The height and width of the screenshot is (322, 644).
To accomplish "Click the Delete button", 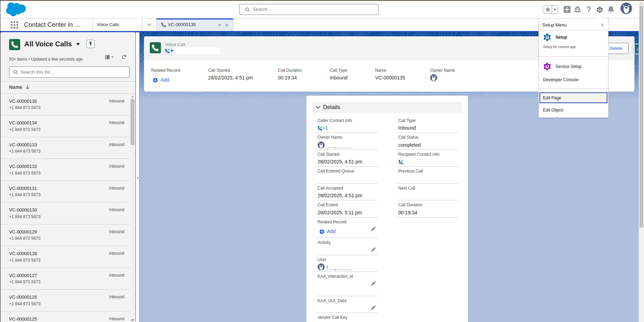I will click(616, 48).
